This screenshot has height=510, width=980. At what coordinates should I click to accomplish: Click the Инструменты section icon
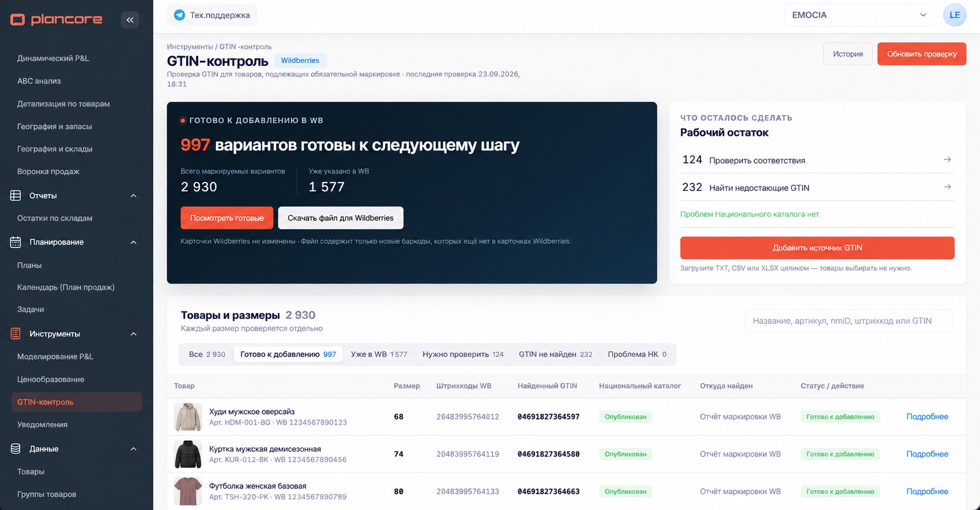(x=16, y=334)
